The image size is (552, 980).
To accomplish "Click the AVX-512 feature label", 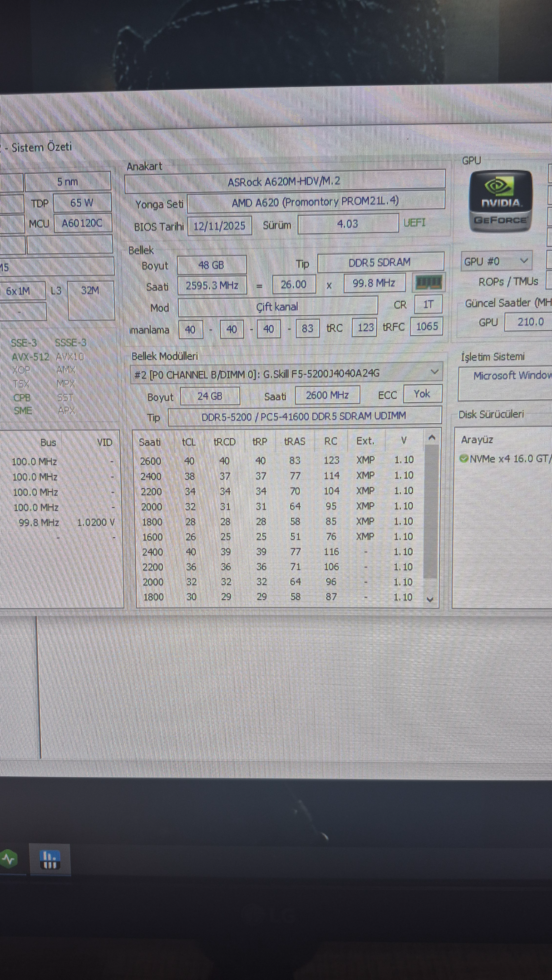I will tap(30, 357).
